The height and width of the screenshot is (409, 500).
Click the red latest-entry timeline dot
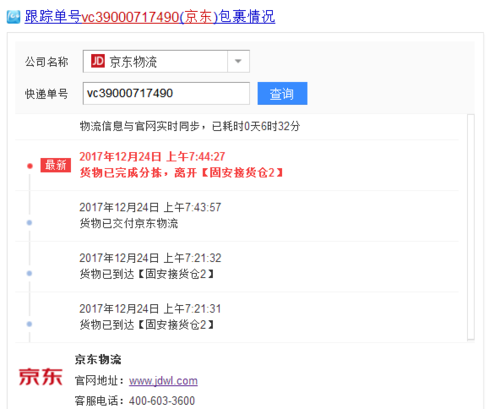click(x=30, y=166)
